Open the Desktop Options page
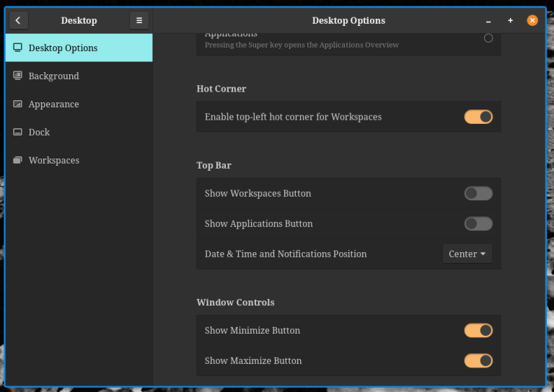 pyautogui.click(x=79, y=48)
